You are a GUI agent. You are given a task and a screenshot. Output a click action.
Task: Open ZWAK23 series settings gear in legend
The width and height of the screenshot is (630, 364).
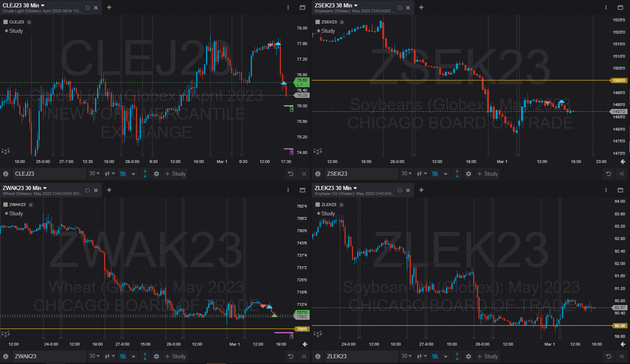31,205
